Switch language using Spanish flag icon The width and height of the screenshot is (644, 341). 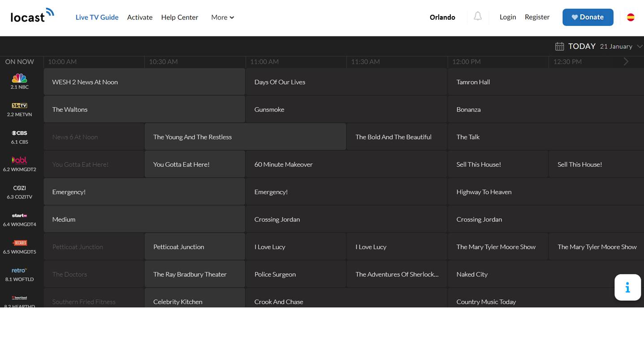(x=631, y=17)
